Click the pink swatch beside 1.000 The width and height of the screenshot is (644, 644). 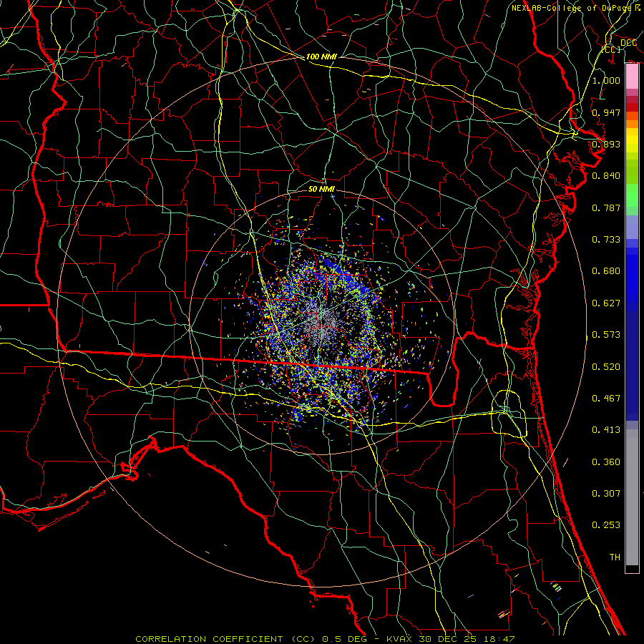[x=632, y=77]
